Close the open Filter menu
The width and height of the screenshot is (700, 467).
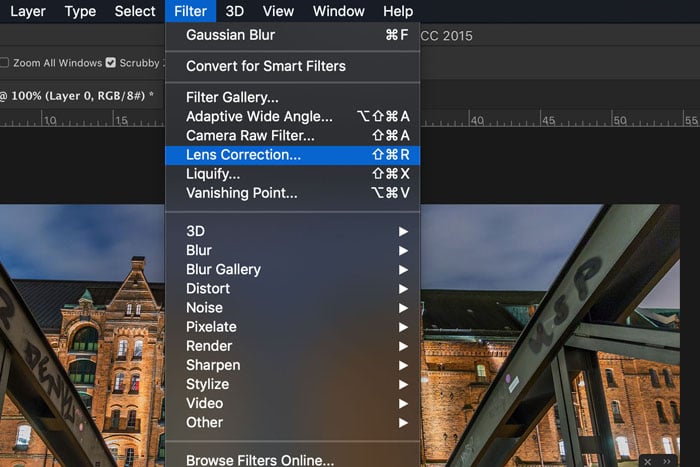pyautogui.click(x=190, y=11)
